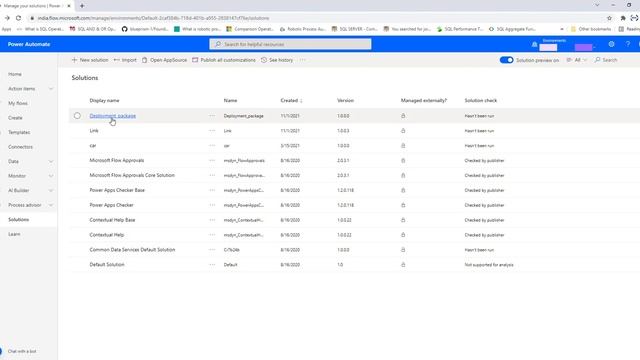Expand the Monitor menu chevron

(x=51, y=176)
